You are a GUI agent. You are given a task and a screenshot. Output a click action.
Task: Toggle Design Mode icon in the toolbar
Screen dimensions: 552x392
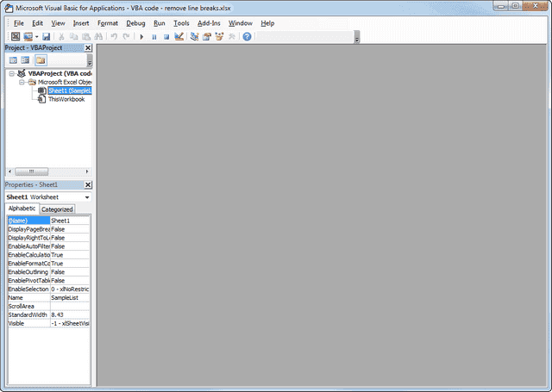point(179,37)
